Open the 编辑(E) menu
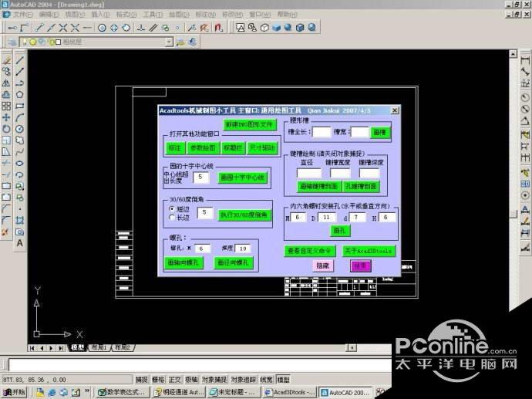The image size is (532, 399). pyautogui.click(x=49, y=14)
